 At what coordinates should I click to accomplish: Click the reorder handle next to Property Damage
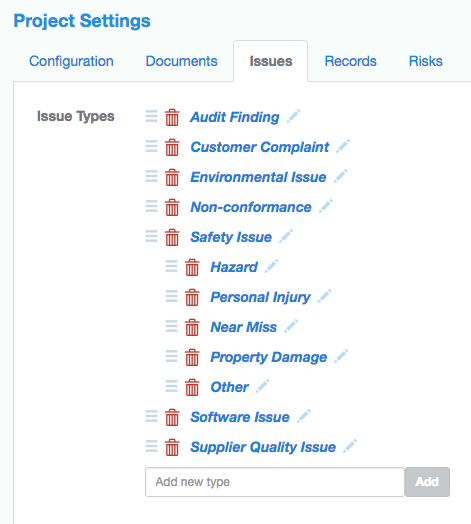point(171,356)
